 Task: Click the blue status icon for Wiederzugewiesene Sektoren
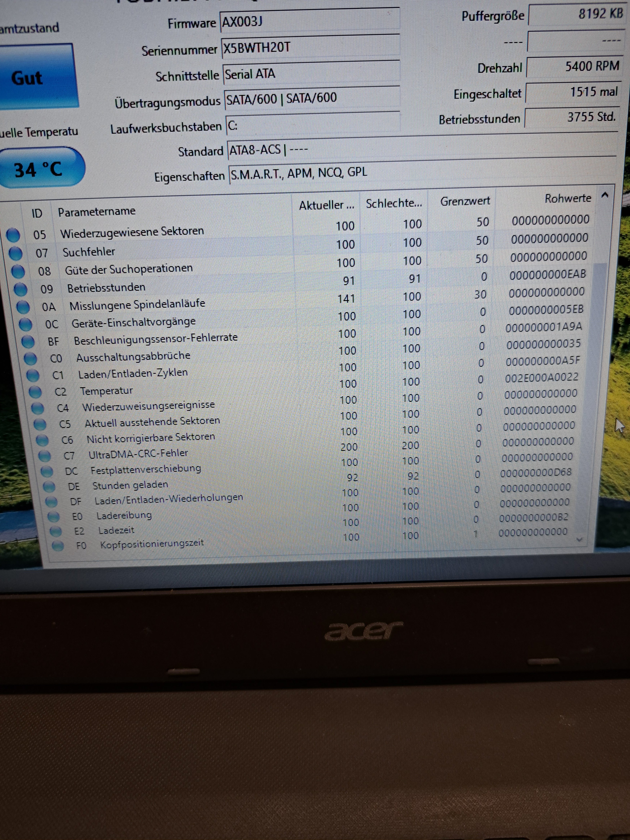13,235
